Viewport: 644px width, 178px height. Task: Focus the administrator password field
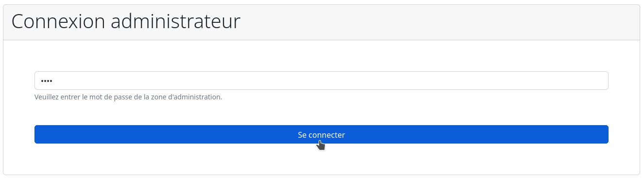pos(321,81)
